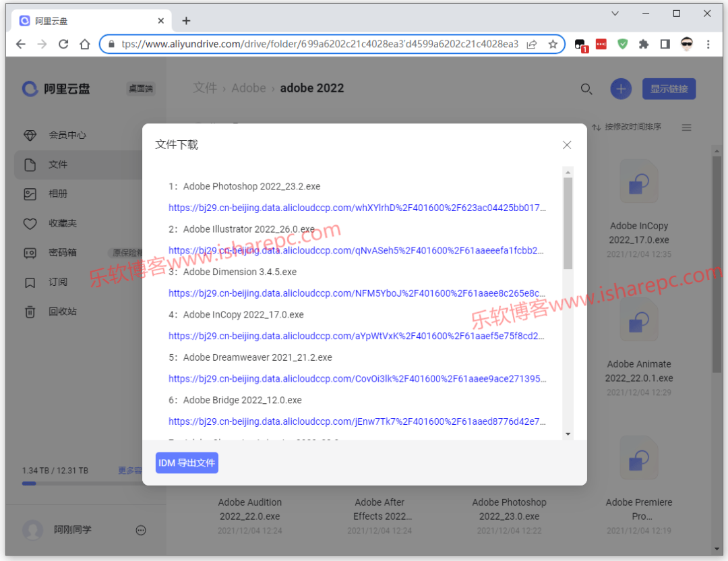Open the Bridge 2022_12.0 download link
728x561 pixels.
[357, 421]
